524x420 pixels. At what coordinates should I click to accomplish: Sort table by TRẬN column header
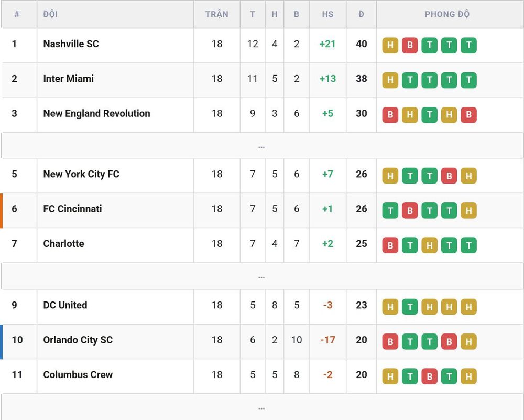point(216,14)
